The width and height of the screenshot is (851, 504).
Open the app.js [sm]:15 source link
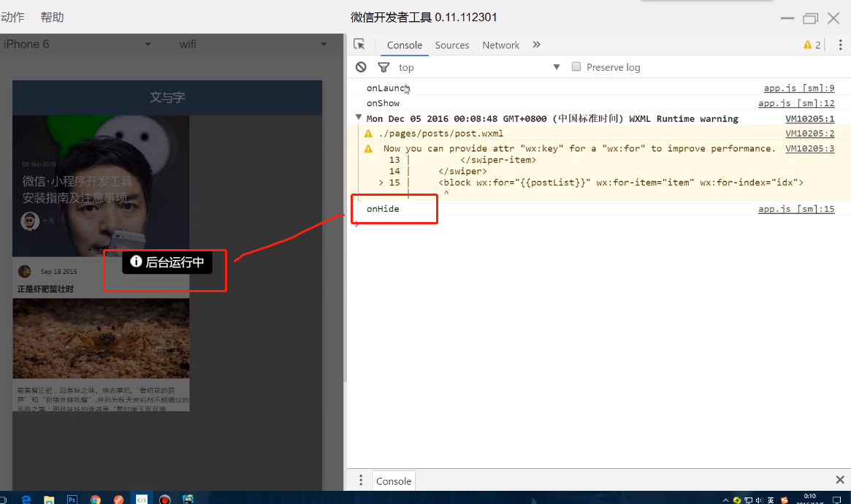(x=796, y=209)
